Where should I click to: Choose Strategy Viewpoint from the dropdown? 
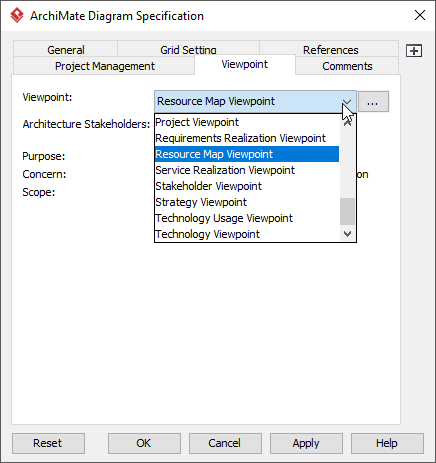coord(247,202)
